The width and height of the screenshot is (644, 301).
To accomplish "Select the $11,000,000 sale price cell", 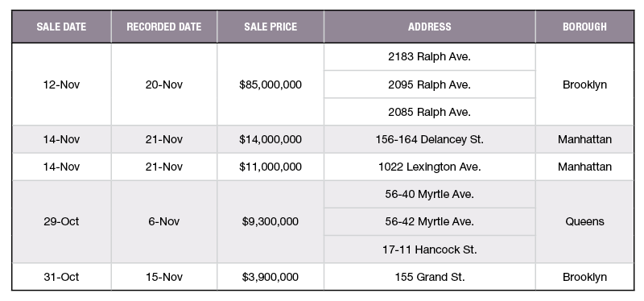I will [270, 167].
